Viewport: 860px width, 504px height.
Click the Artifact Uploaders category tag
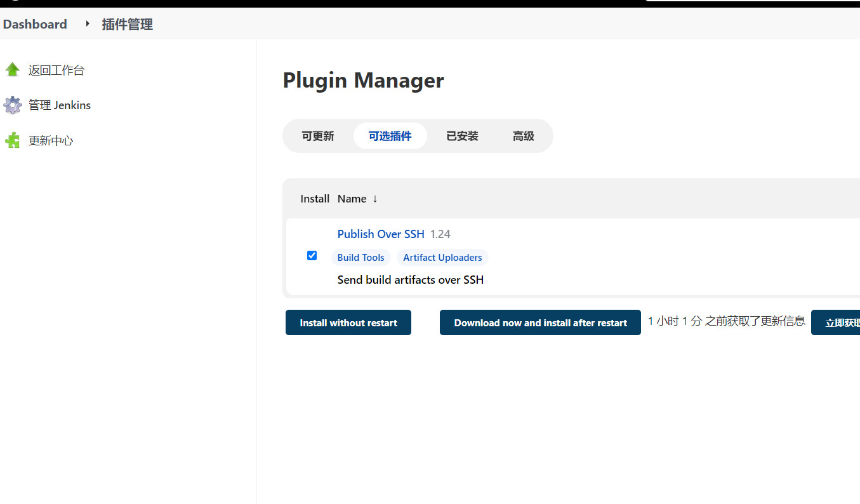(442, 257)
